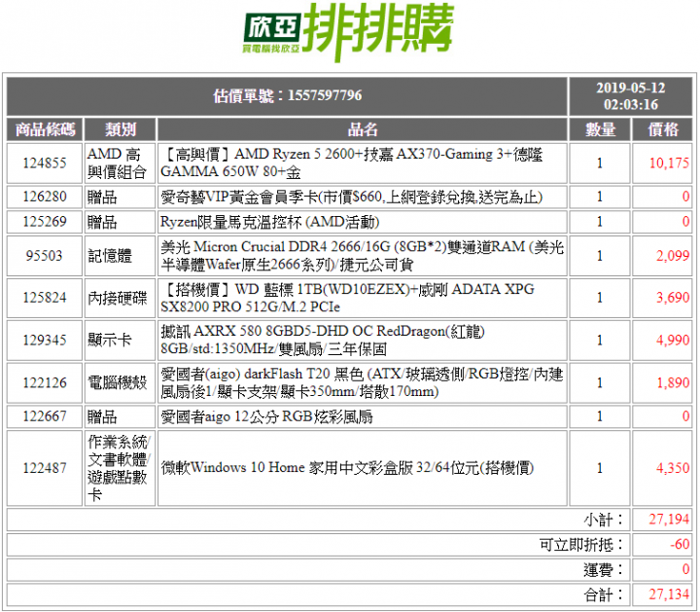Viewport: 700px width, 612px height.
Task: Click the 撼訊 AXRX 580 RedDragon product name
Action: click(323, 340)
